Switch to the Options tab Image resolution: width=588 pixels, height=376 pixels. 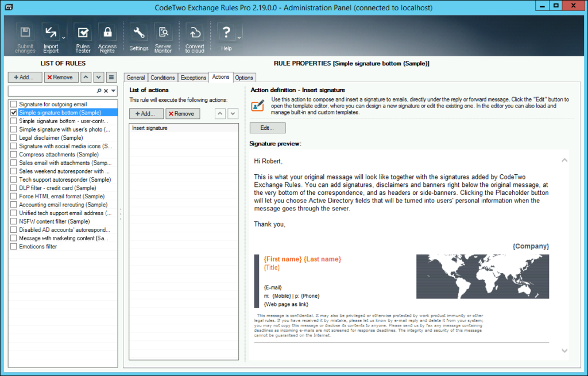click(244, 78)
